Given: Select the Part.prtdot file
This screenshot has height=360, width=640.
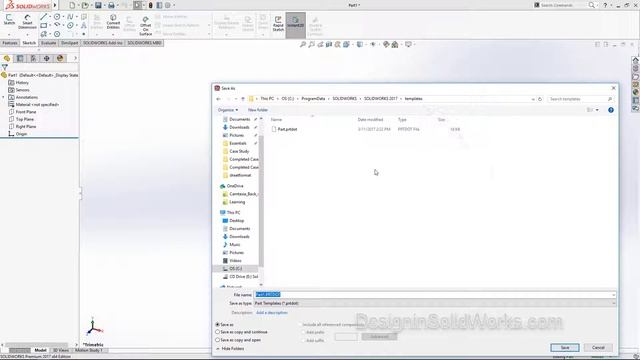Looking at the screenshot, I should point(287,129).
